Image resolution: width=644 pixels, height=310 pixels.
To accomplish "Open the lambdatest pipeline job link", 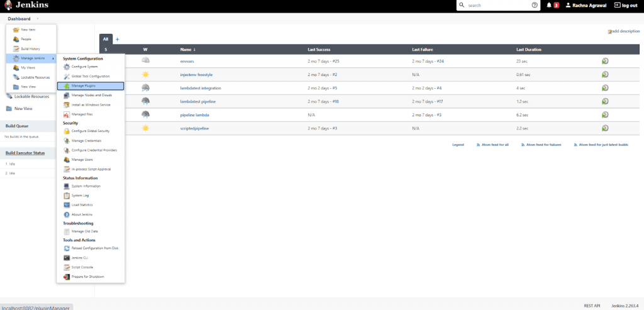I will tap(198, 101).
